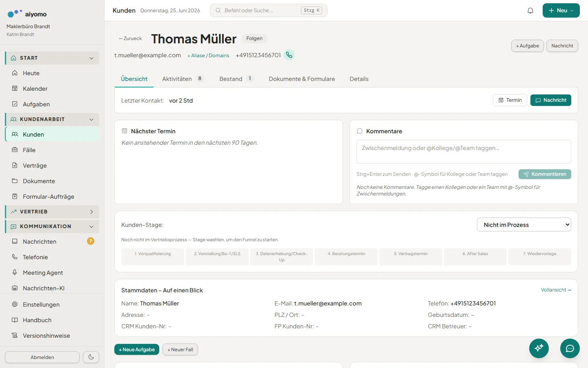The width and height of the screenshot is (588, 368).
Task: Open Meeting Agent in sidebar
Action: click(x=52, y=273)
